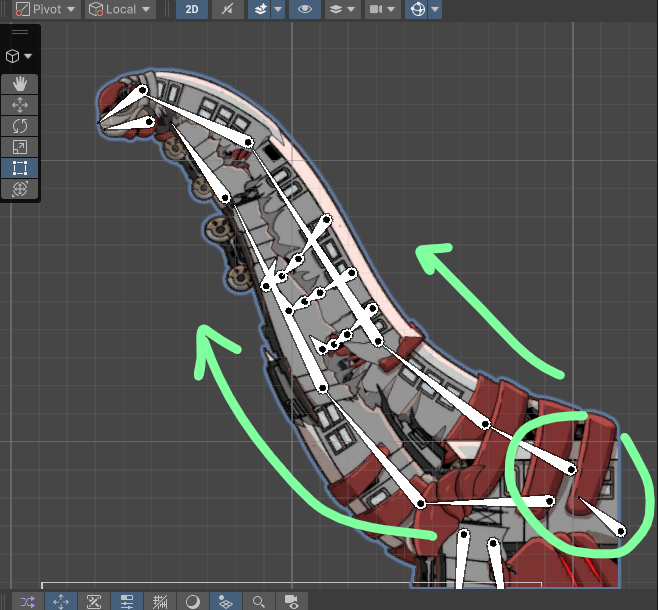
Task: Select the Rotate tool
Action: coord(20,126)
